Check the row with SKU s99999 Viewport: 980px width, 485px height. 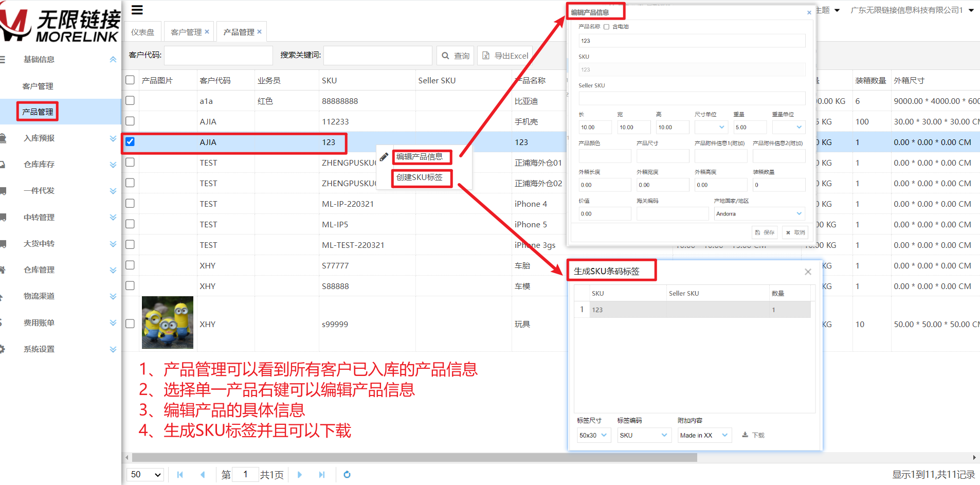click(130, 324)
